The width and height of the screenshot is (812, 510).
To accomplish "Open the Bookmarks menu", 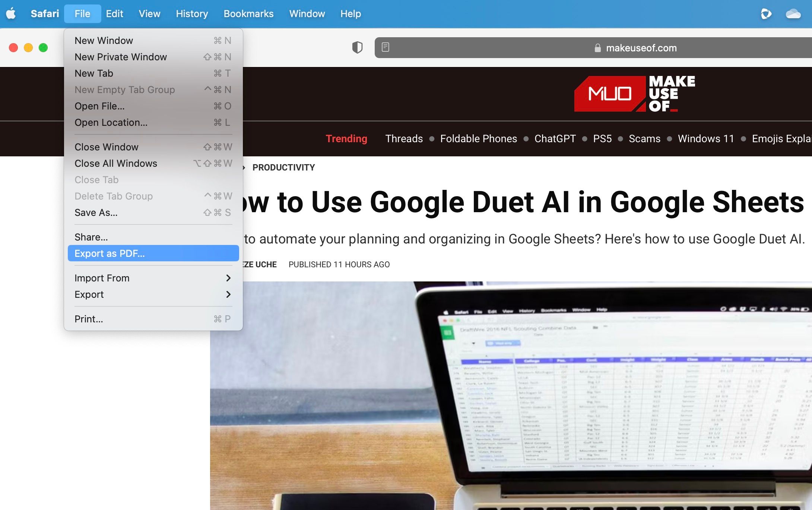I will pyautogui.click(x=248, y=14).
